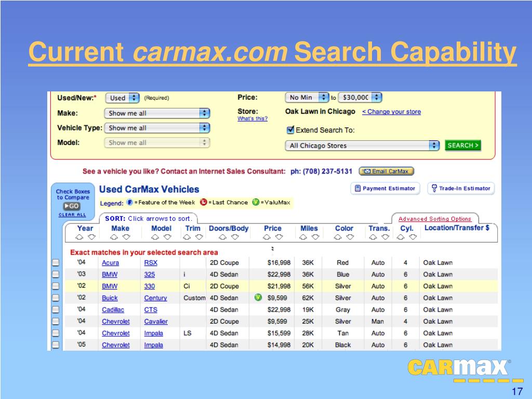The height and width of the screenshot is (399, 532).
Task: Sort Trim column ascending arrow
Action: pos(187,237)
